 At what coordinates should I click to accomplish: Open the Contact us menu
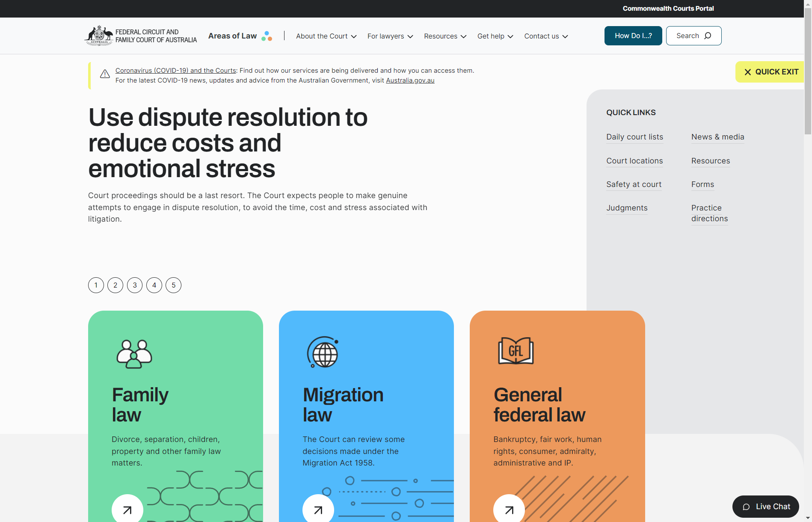pyautogui.click(x=546, y=36)
